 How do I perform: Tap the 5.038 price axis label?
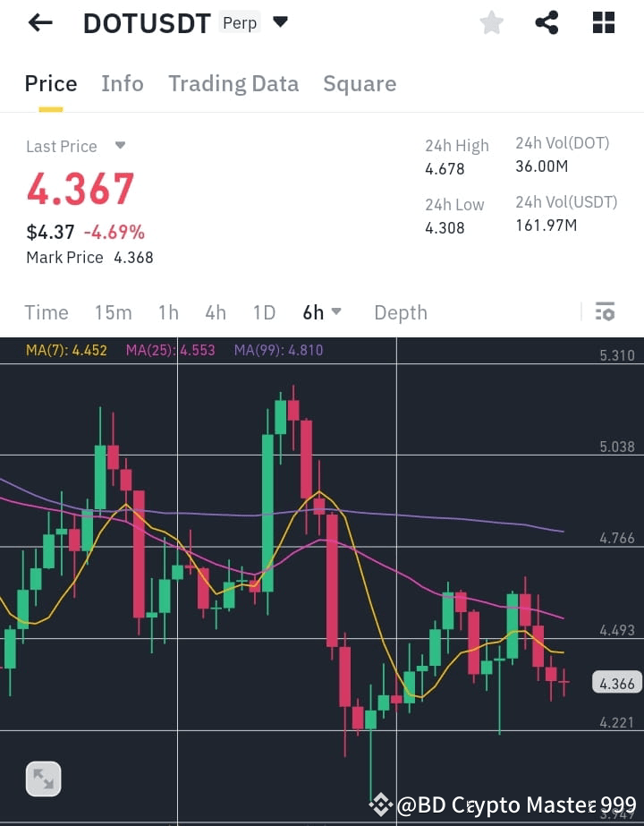point(617,447)
